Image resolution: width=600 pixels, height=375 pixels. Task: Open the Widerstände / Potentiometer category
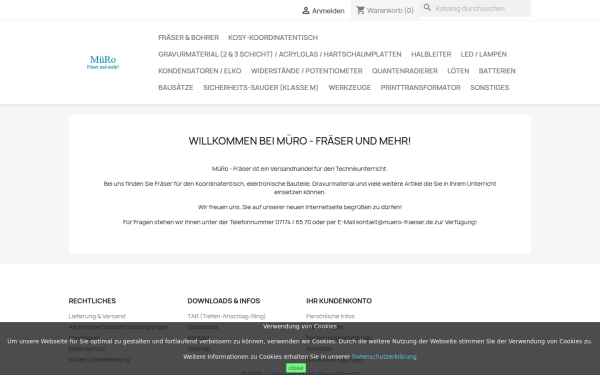coord(307,71)
